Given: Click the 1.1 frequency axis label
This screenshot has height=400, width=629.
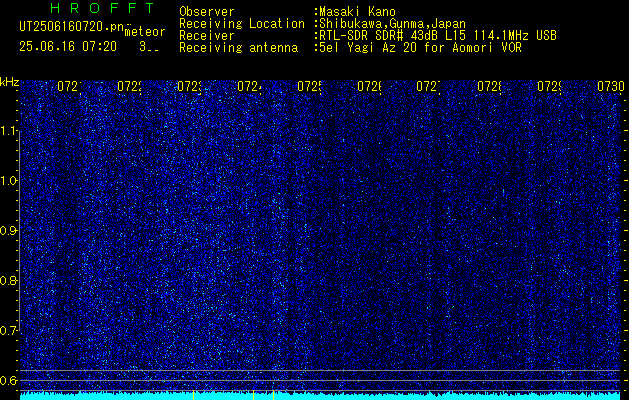Looking at the screenshot, I should click(8, 131).
